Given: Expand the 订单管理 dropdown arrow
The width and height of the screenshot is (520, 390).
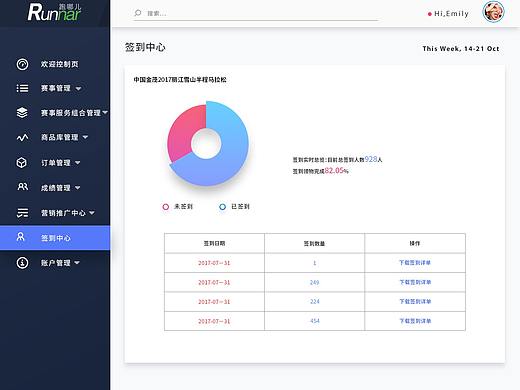Looking at the screenshot, I should 78,163.
